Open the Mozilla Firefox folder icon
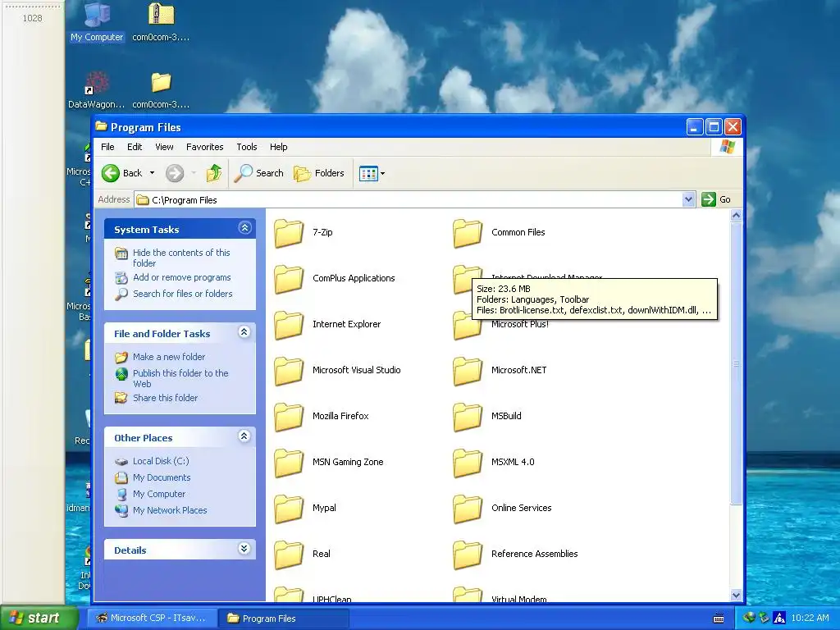Image resolution: width=840 pixels, height=630 pixels. tap(290, 418)
